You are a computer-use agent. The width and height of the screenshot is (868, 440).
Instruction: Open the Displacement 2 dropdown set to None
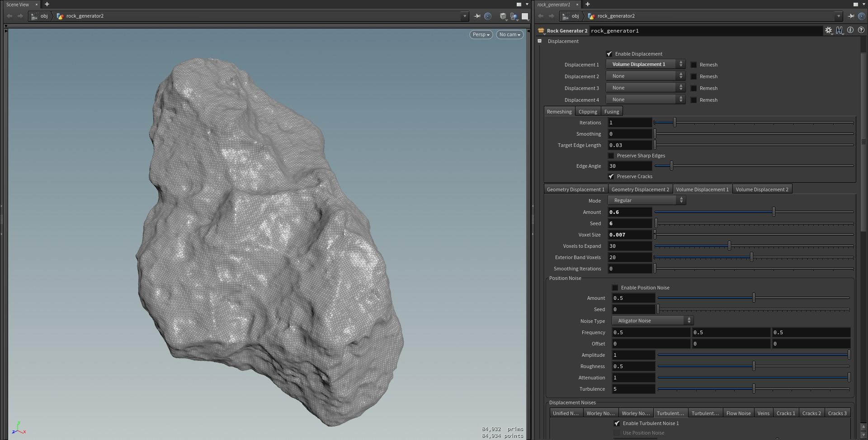(645, 76)
